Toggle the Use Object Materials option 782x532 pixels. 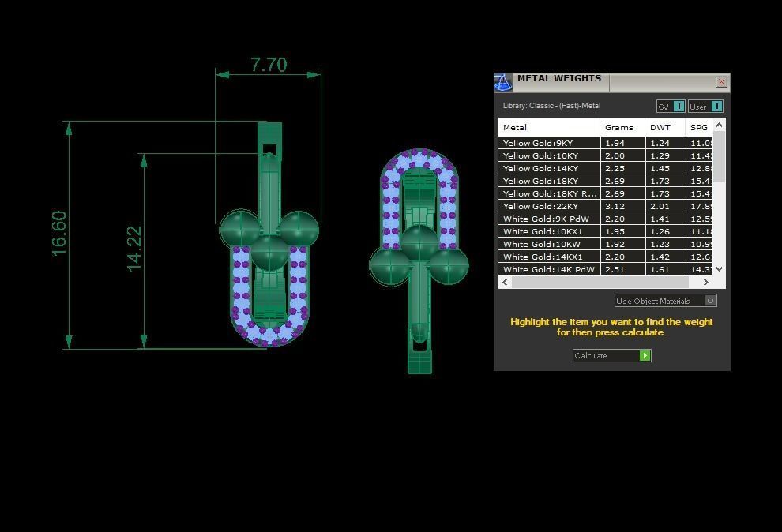665,301
